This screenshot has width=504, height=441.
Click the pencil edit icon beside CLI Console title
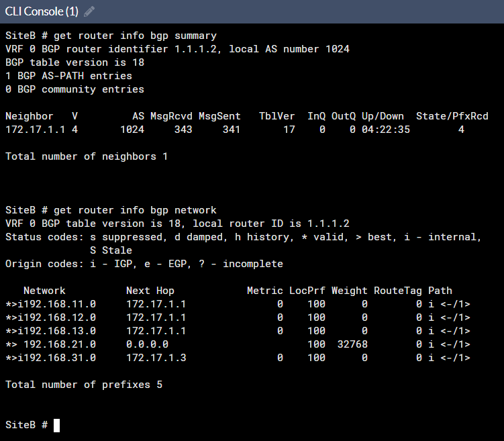tap(89, 11)
